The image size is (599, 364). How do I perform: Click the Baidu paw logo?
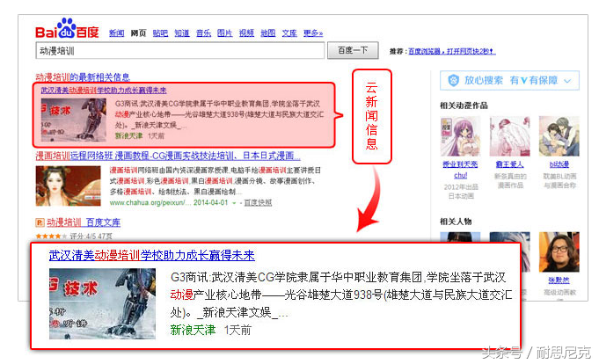pos(67,28)
